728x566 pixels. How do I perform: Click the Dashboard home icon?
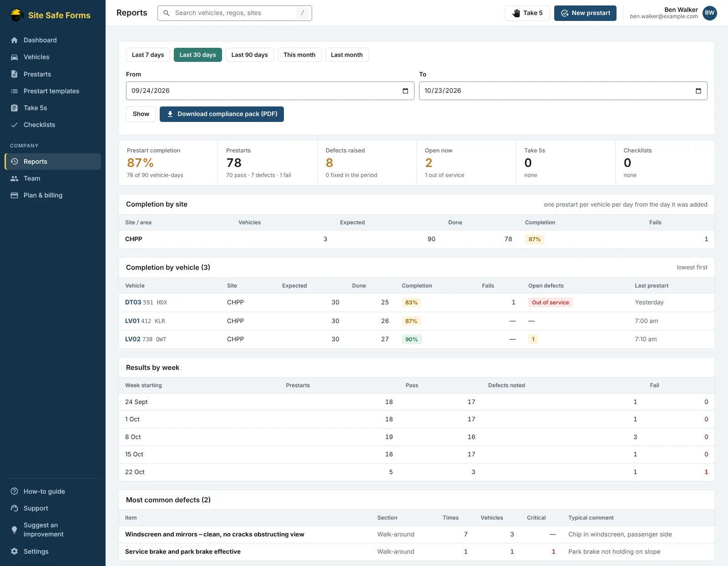coord(15,40)
